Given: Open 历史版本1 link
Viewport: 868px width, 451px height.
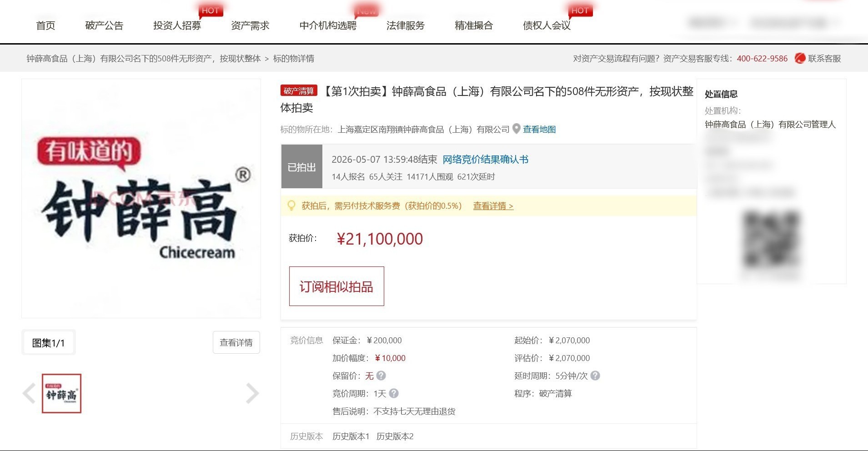Looking at the screenshot, I should tap(351, 436).
